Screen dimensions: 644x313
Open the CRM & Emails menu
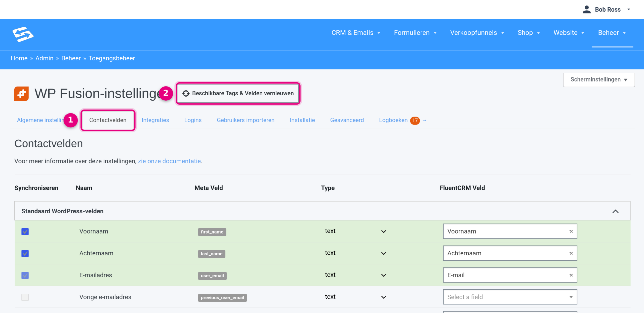click(x=356, y=33)
